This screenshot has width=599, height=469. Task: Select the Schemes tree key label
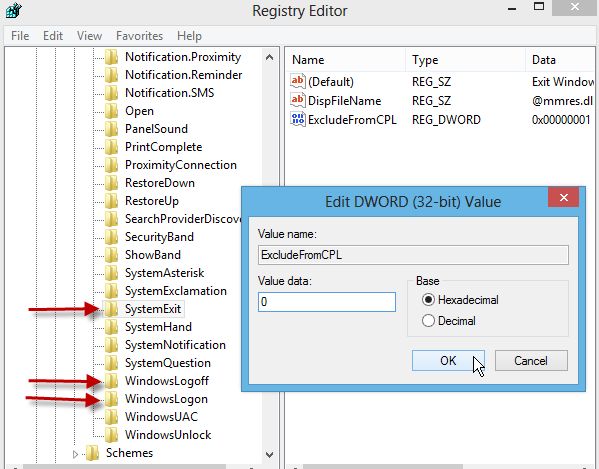coord(130,453)
